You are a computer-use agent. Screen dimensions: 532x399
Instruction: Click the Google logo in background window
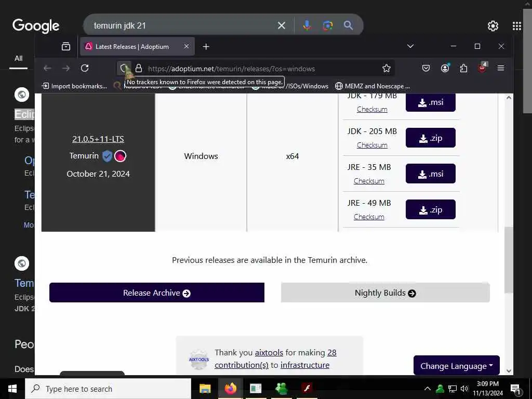[x=36, y=26]
